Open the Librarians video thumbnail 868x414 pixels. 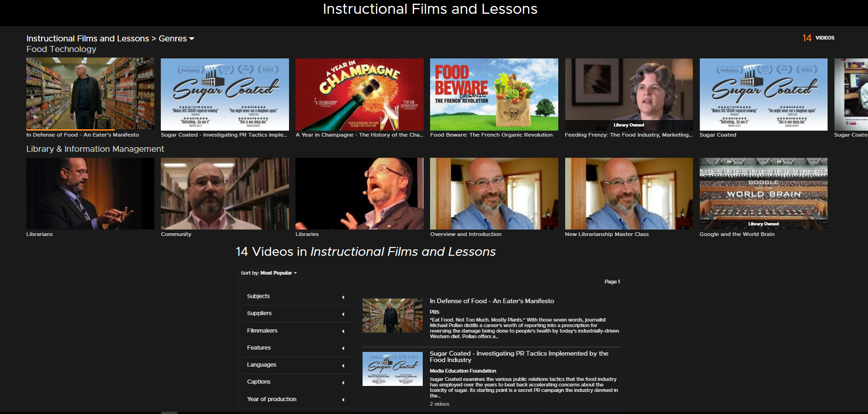[90, 194]
